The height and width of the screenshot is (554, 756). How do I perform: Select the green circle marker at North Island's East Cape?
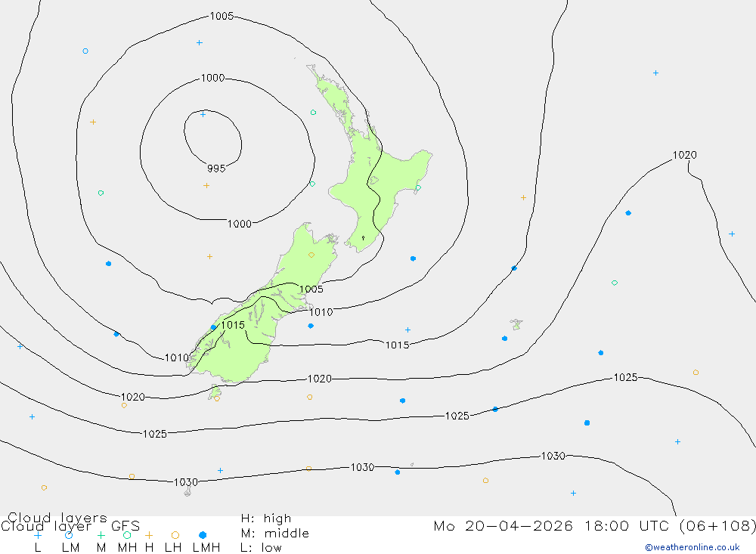[418, 187]
